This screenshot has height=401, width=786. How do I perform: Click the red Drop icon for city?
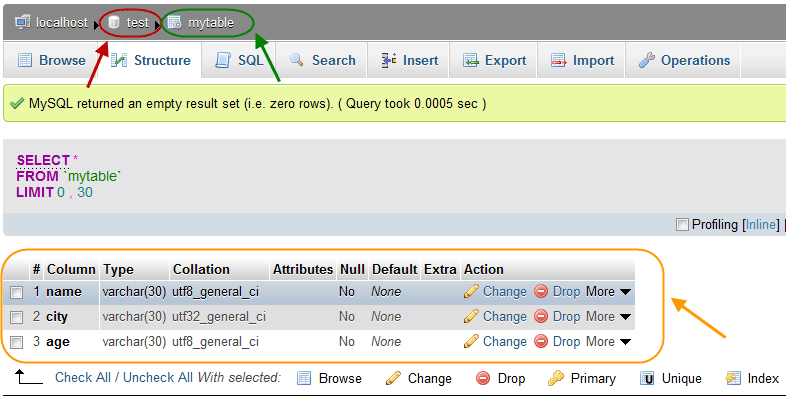point(541,316)
